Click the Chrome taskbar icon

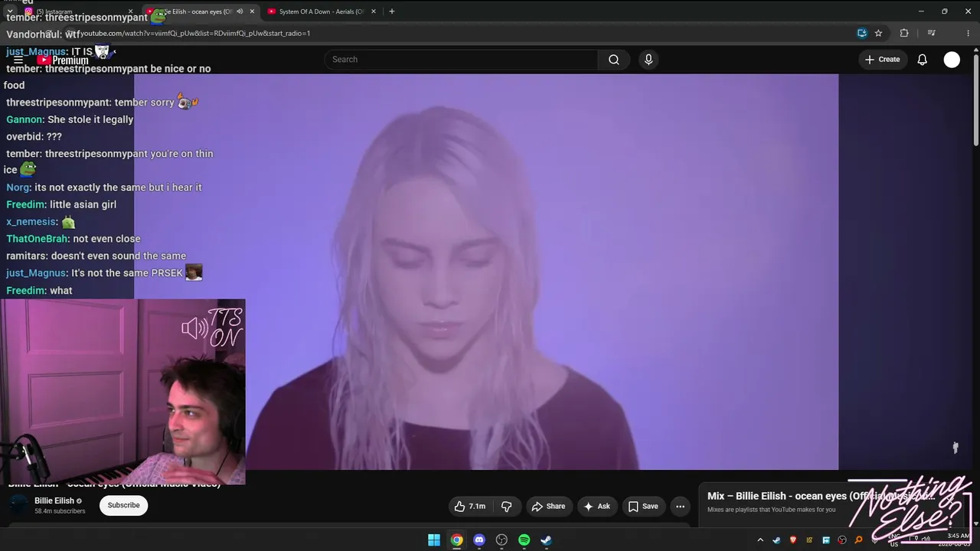point(456,540)
